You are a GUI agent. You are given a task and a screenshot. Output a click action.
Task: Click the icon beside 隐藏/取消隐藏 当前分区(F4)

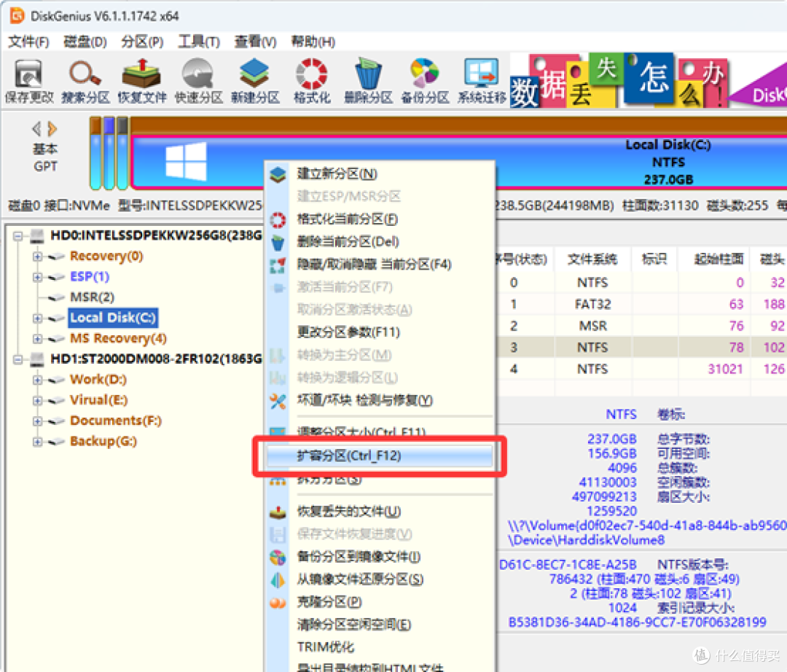tap(278, 265)
